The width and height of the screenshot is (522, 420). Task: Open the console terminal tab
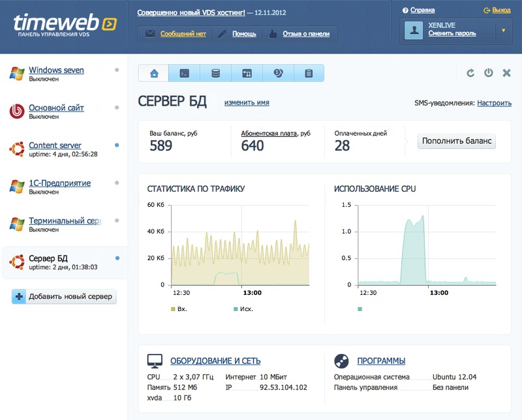(184, 73)
